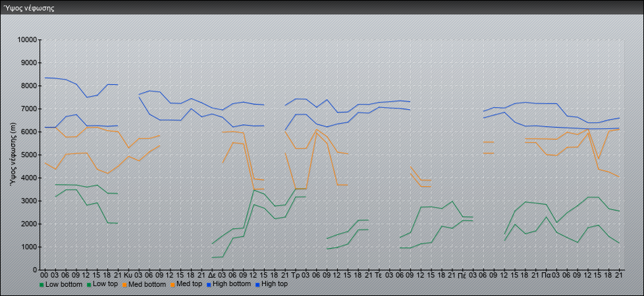Click the 'Πέ' day label on x-axis
Image resolution: width=644 pixels, height=296 pixels.
pos(462,275)
